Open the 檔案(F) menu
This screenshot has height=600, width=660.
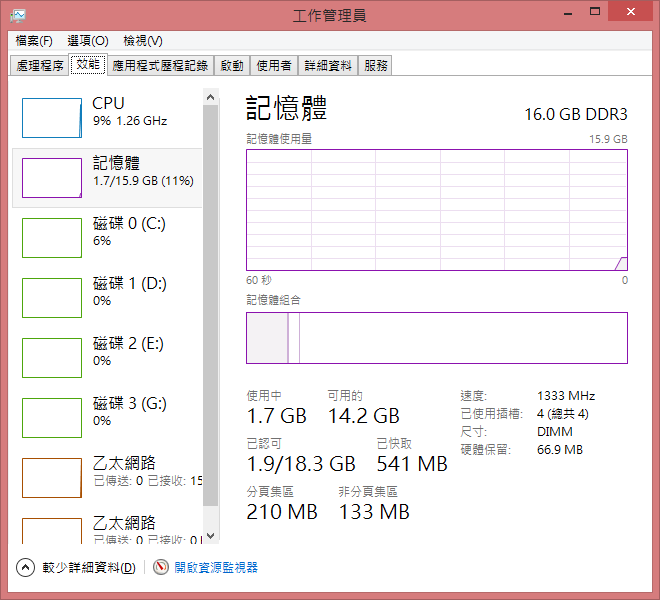(34, 41)
